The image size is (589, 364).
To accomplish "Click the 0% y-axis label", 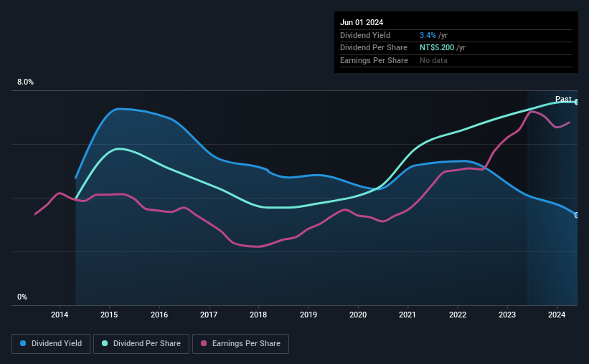I will (22, 297).
